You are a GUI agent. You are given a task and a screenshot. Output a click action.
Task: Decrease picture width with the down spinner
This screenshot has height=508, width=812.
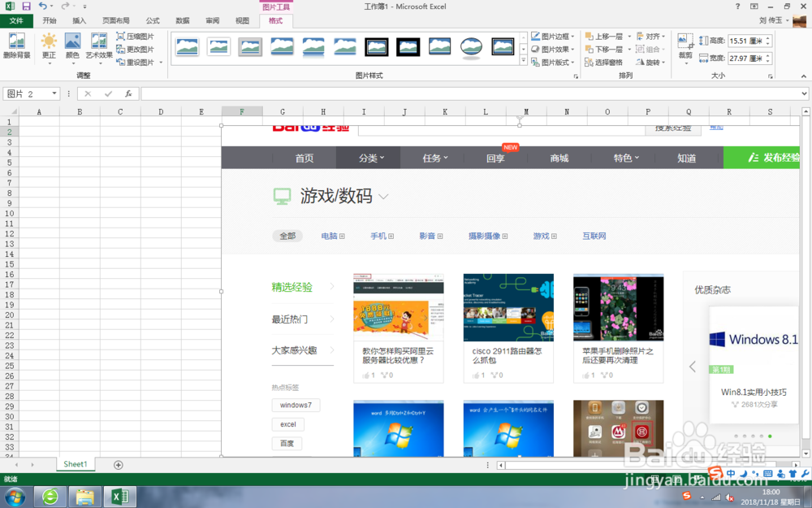pyautogui.click(x=768, y=62)
